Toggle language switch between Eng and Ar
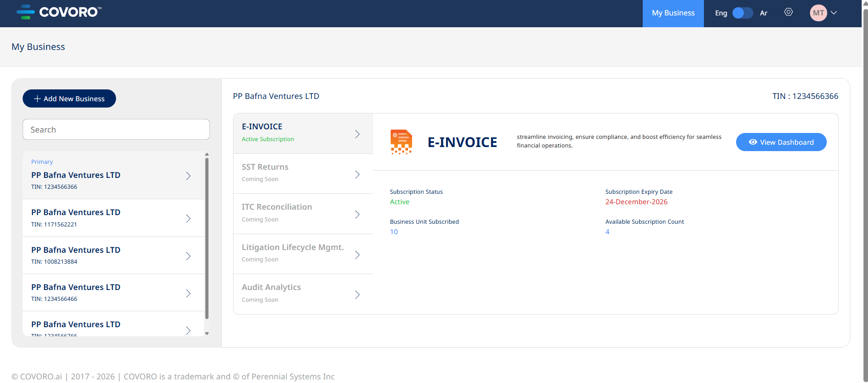 pyautogui.click(x=742, y=13)
